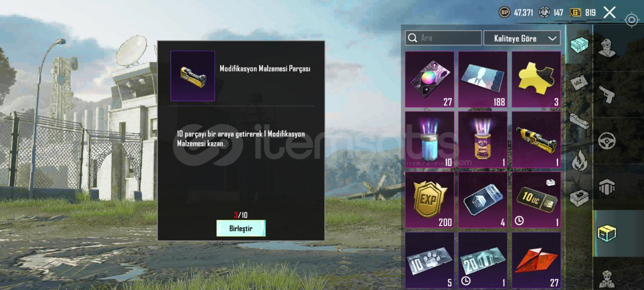Click the BP currency icon
Image resolution: width=644 pixels, height=290 pixels.
click(x=504, y=13)
